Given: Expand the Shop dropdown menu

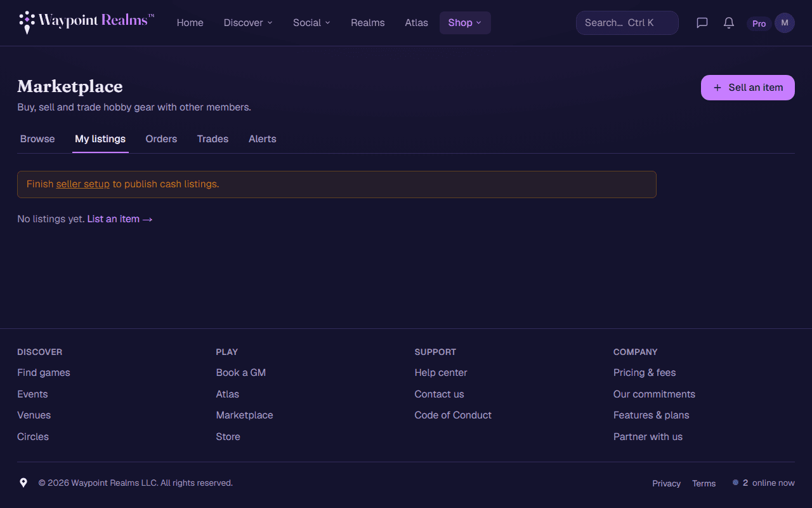Looking at the screenshot, I should (x=465, y=23).
